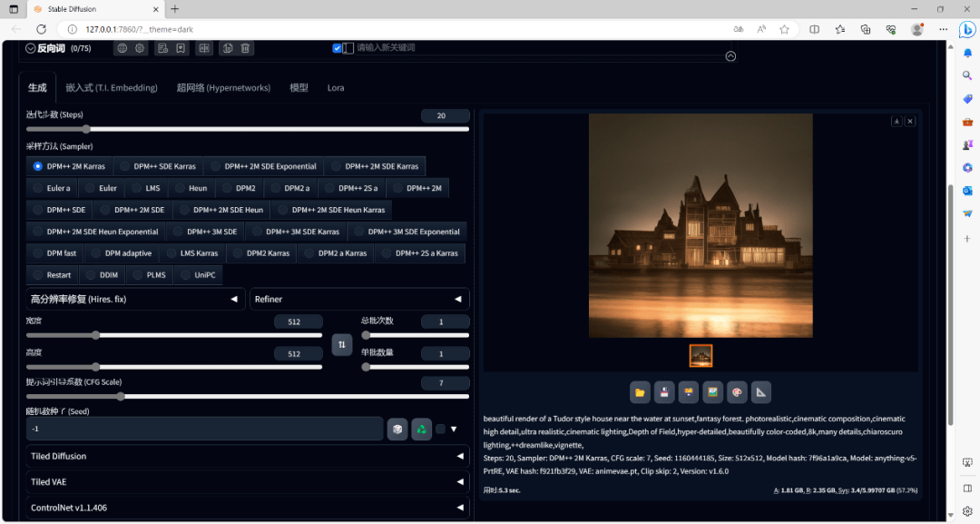Click the green recycle seed icon
This screenshot has height=524, width=980.
(x=420, y=429)
